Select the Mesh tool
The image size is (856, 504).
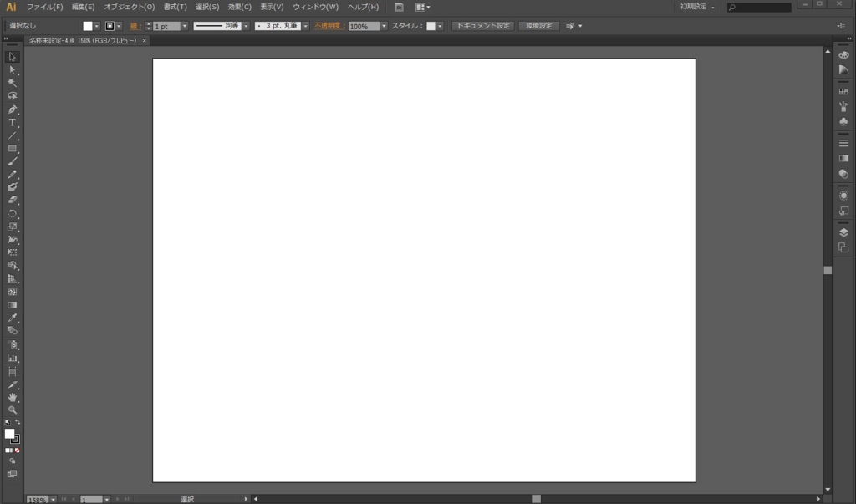coord(12,292)
